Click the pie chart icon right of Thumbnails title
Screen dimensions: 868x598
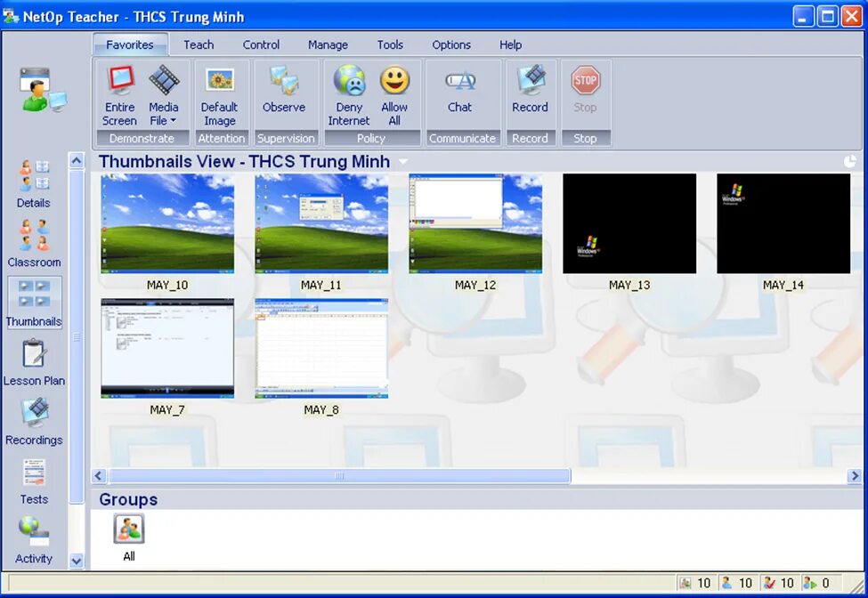[849, 162]
